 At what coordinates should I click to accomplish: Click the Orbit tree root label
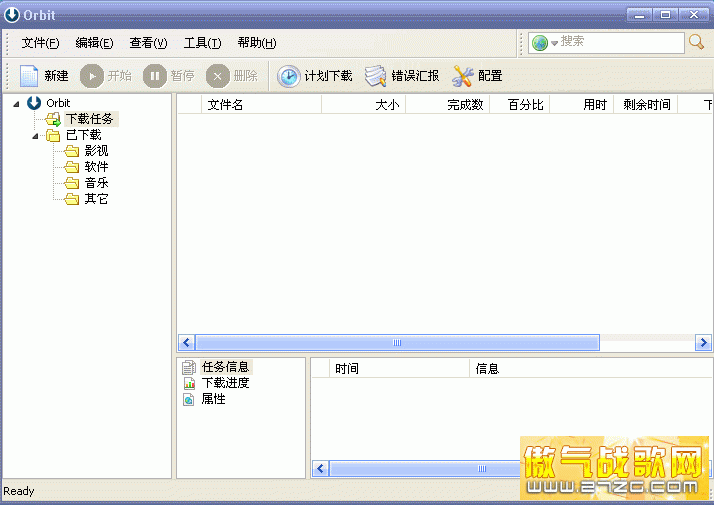point(58,103)
